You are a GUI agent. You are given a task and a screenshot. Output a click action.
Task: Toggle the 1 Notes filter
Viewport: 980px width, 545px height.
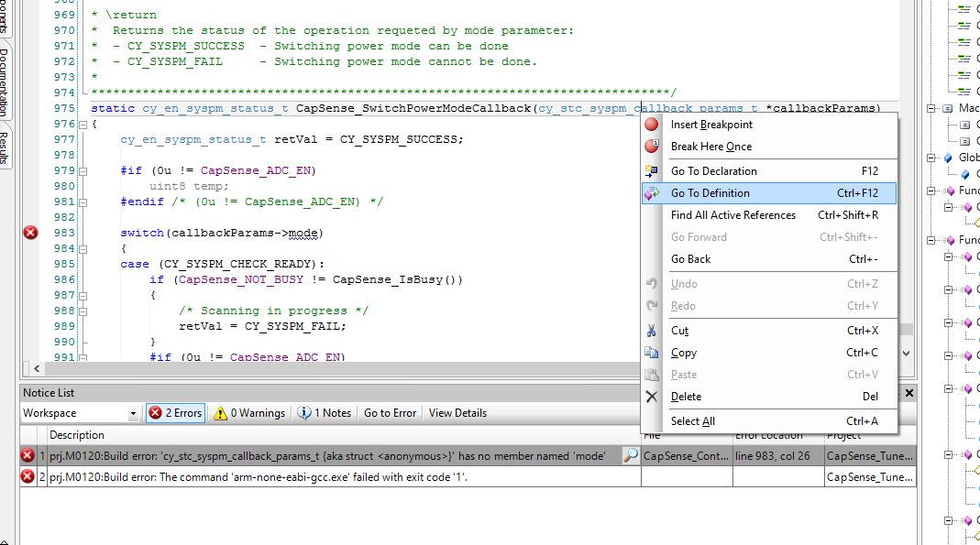pyautogui.click(x=325, y=413)
